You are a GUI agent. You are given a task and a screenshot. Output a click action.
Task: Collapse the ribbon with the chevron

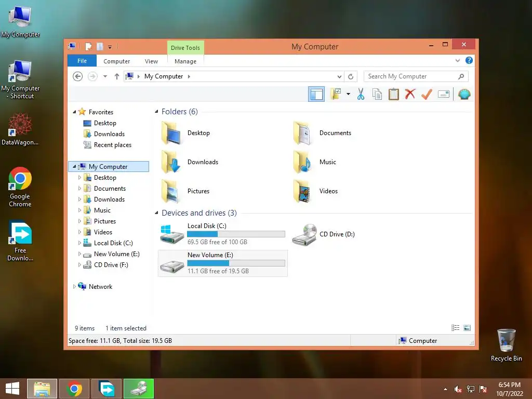tap(457, 60)
